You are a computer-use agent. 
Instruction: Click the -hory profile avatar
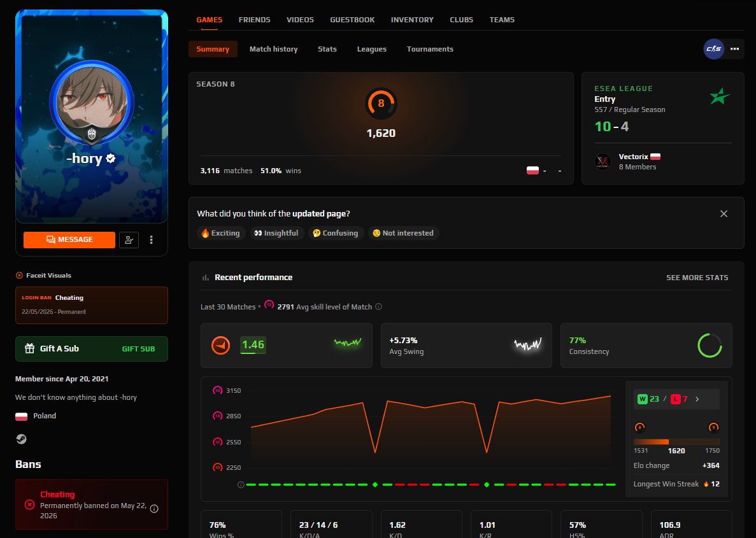coord(92,103)
